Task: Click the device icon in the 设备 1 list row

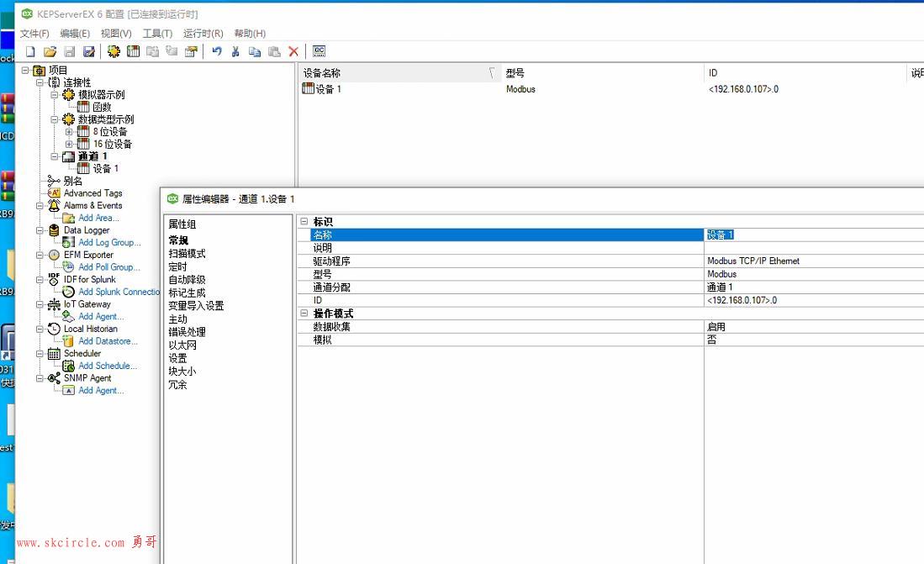Action: pyautogui.click(x=308, y=88)
